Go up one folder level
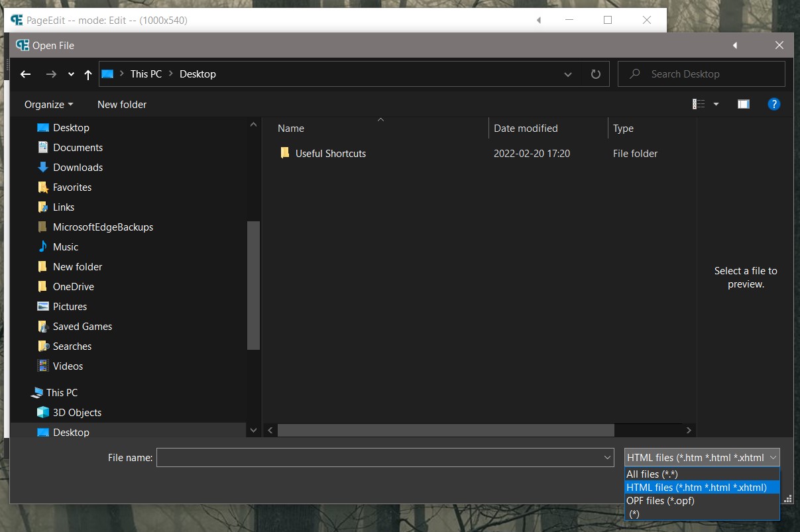This screenshot has height=532, width=800. pos(88,74)
